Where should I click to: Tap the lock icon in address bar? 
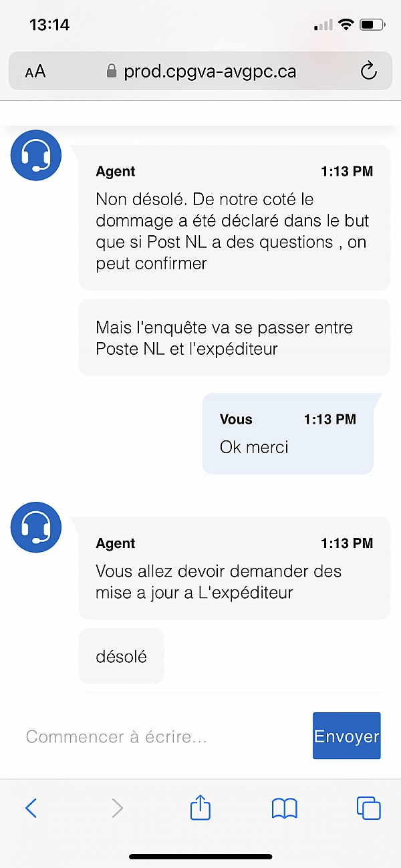[112, 71]
